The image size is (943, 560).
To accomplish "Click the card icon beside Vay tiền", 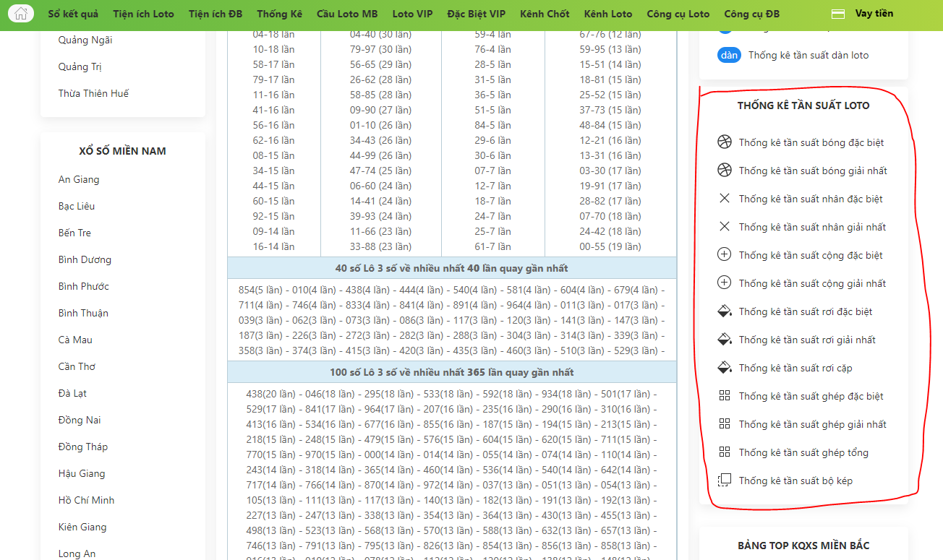I will click(x=838, y=14).
